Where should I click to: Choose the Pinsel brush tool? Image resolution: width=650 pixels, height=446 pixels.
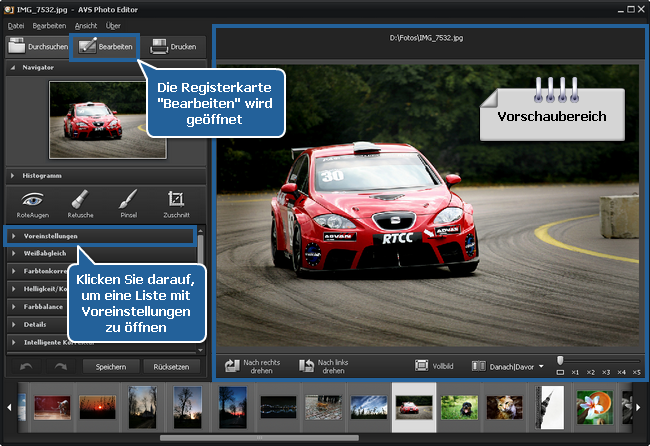(x=128, y=203)
